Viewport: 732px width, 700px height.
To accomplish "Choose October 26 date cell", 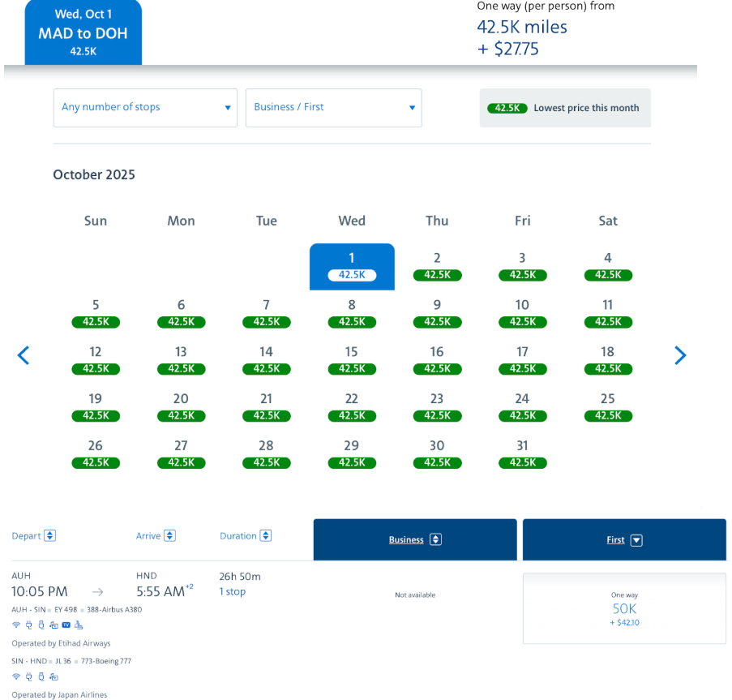I will (x=96, y=454).
